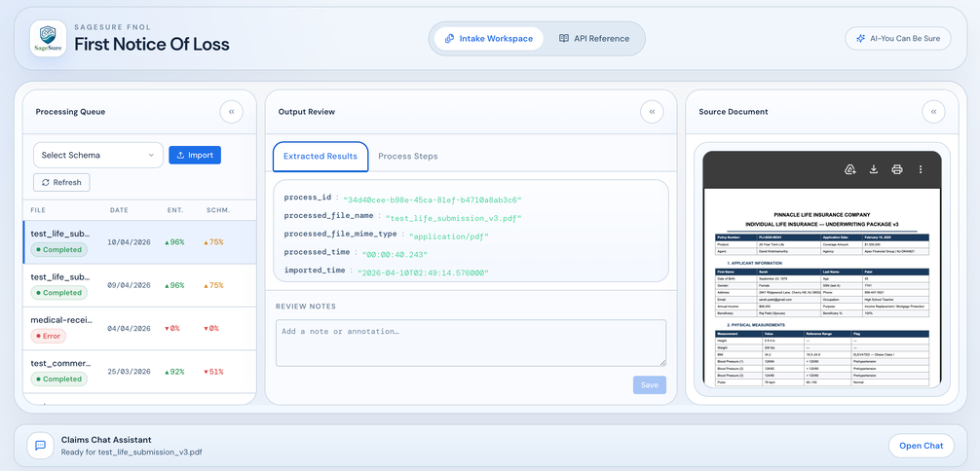Click the chat bubble icon in Claims Assistant
The image size is (980, 471).
(41, 446)
